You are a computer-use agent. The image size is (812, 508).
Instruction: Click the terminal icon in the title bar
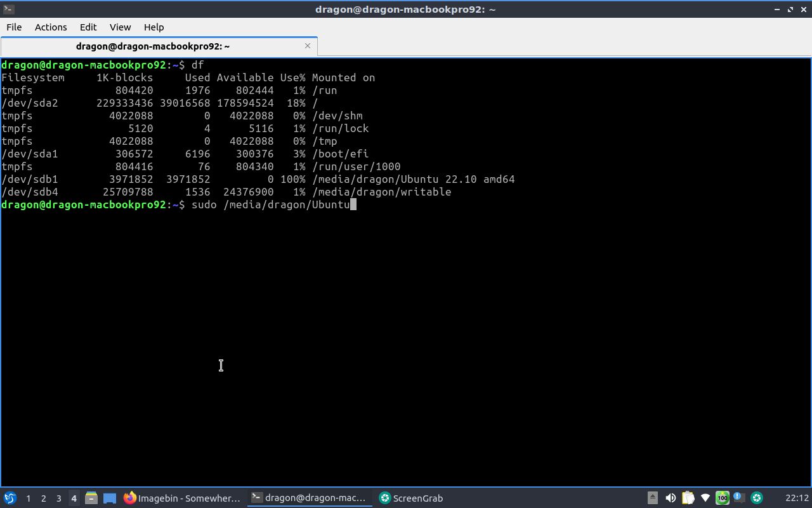(x=9, y=9)
